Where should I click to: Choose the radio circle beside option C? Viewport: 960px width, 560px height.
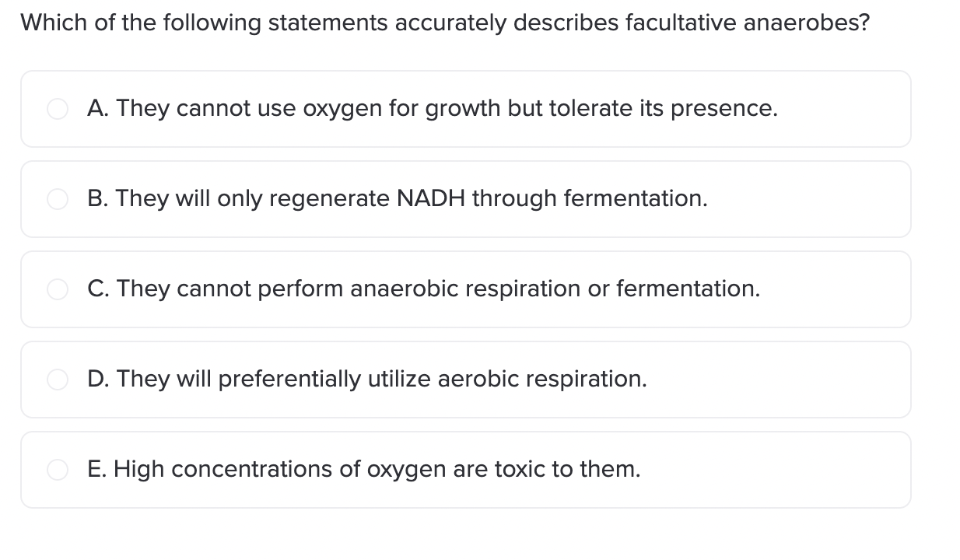coord(58,289)
